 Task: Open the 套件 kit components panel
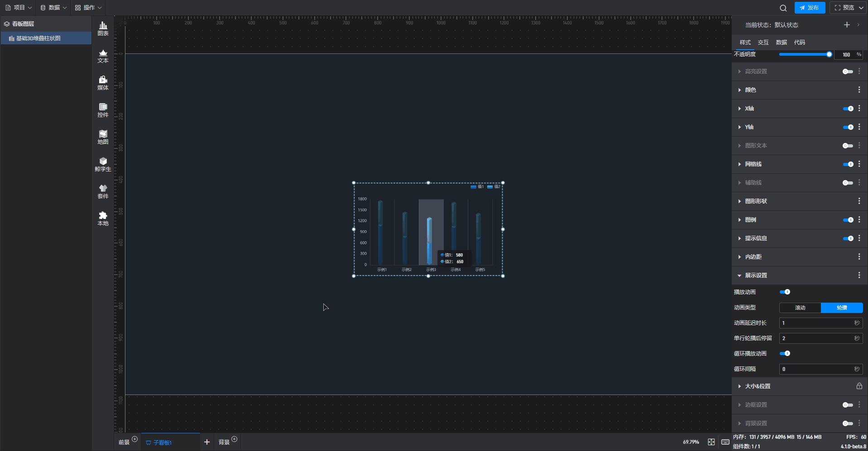tap(103, 192)
